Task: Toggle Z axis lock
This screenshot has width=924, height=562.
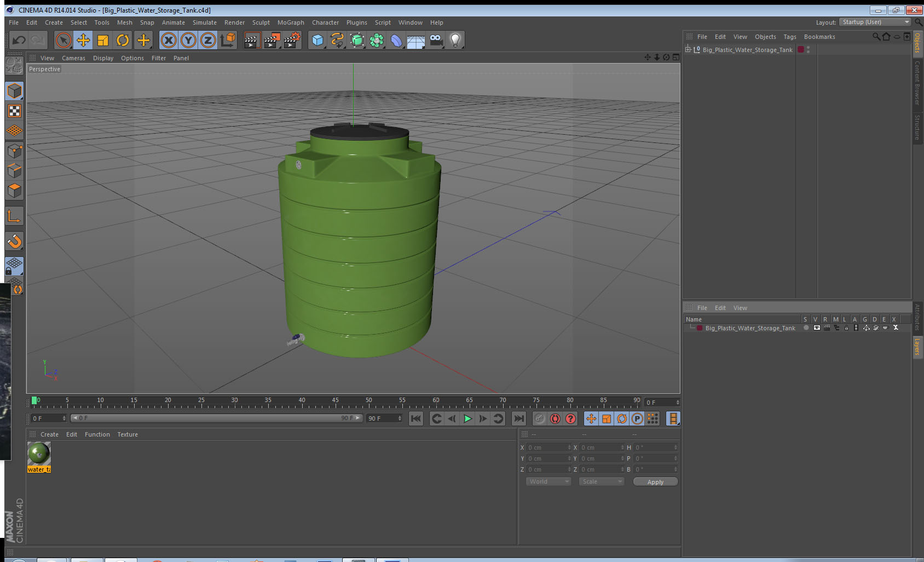Action: coord(208,40)
